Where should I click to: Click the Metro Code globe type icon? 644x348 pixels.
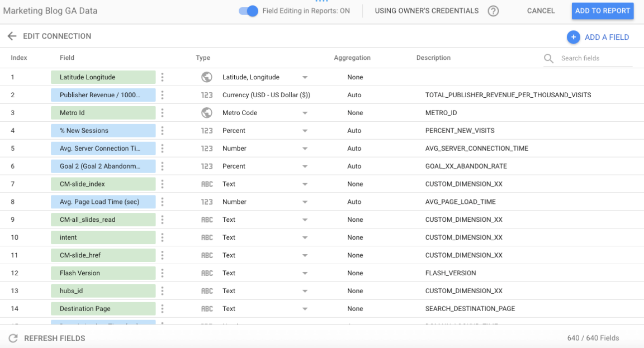point(207,113)
